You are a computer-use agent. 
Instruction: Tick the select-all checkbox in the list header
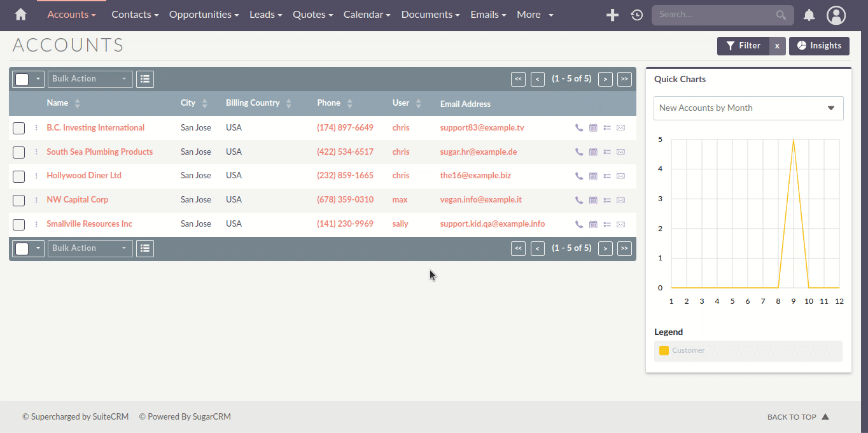(23, 79)
